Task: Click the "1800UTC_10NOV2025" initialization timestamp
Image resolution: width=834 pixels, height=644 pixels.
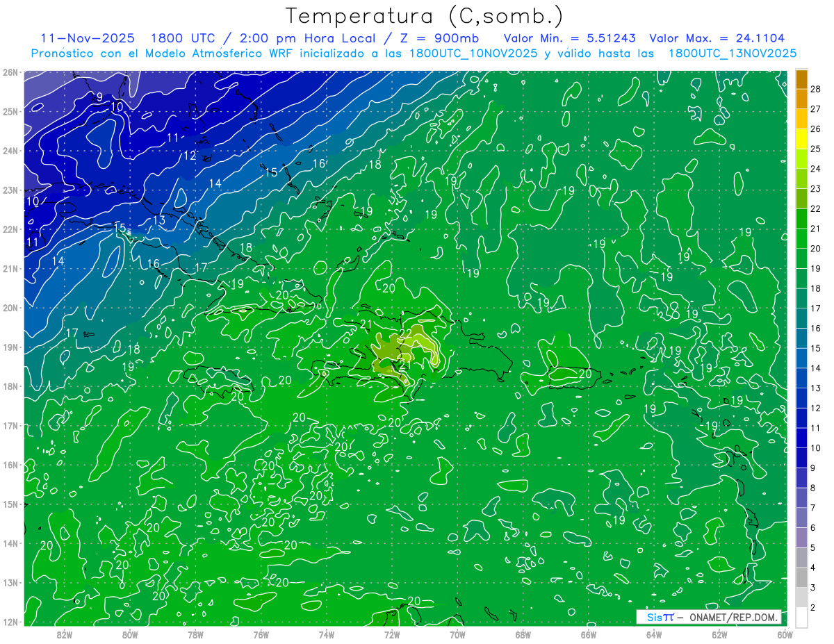Action: click(473, 53)
